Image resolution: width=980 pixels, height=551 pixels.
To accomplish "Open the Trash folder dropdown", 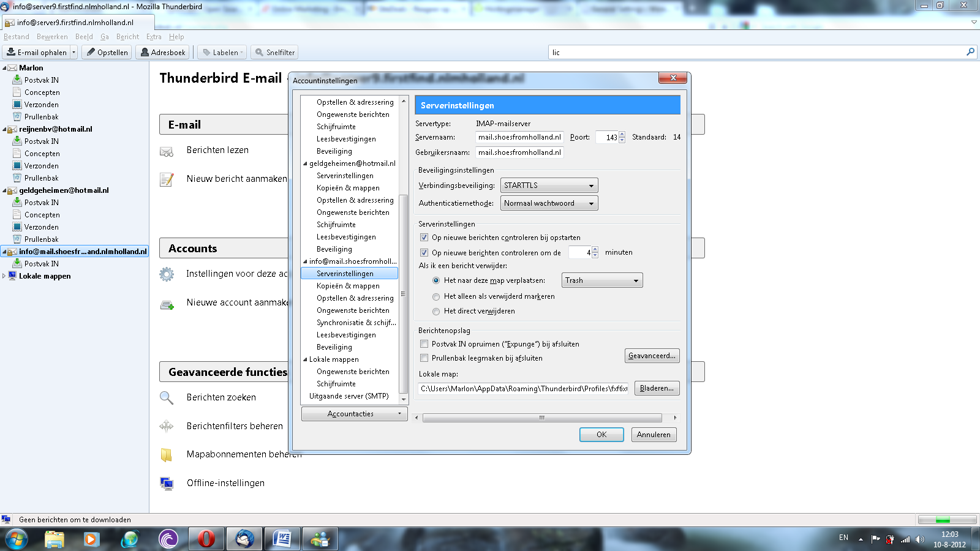I will (x=602, y=280).
